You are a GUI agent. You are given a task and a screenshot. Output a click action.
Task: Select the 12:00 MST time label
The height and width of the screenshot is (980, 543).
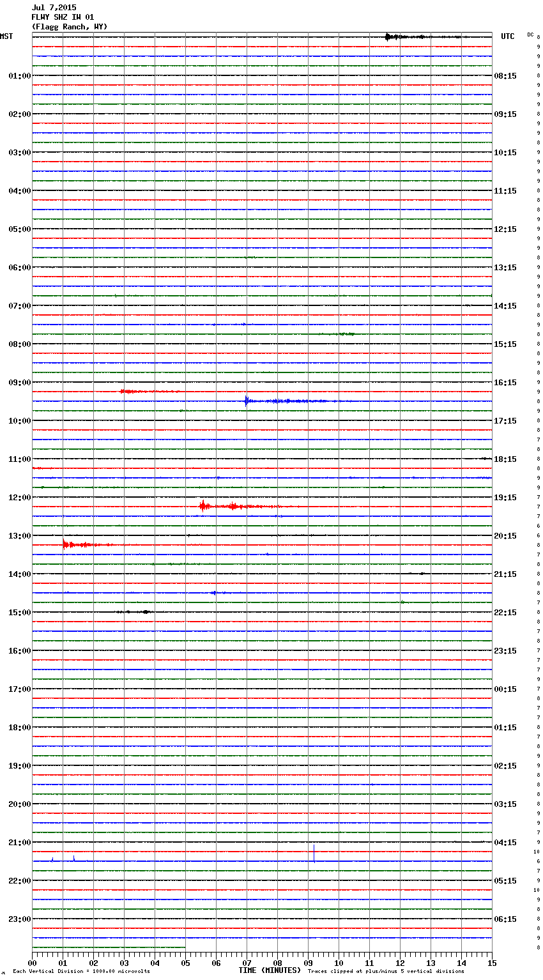tap(19, 498)
